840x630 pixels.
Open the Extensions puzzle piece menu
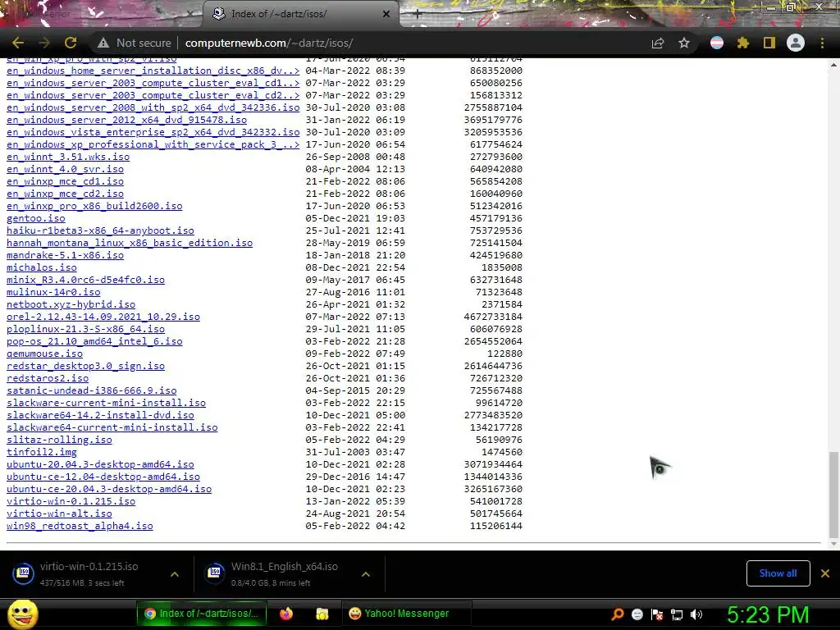click(x=743, y=43)
